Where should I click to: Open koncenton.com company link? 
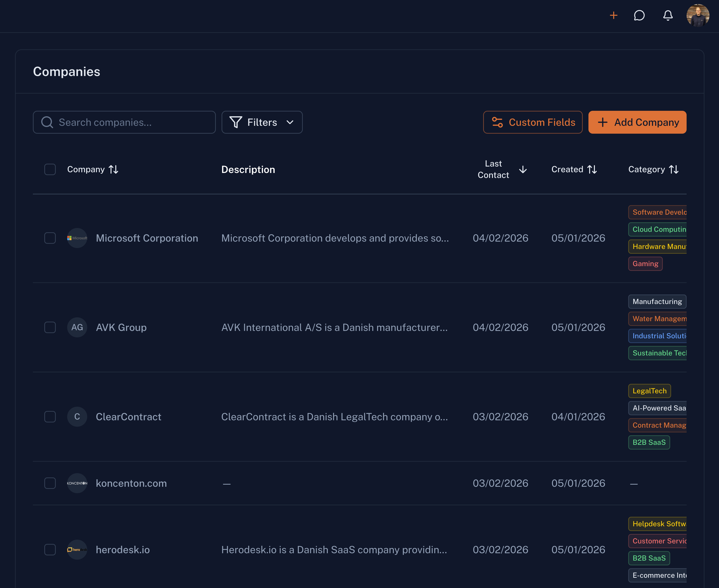pos(132,483)
